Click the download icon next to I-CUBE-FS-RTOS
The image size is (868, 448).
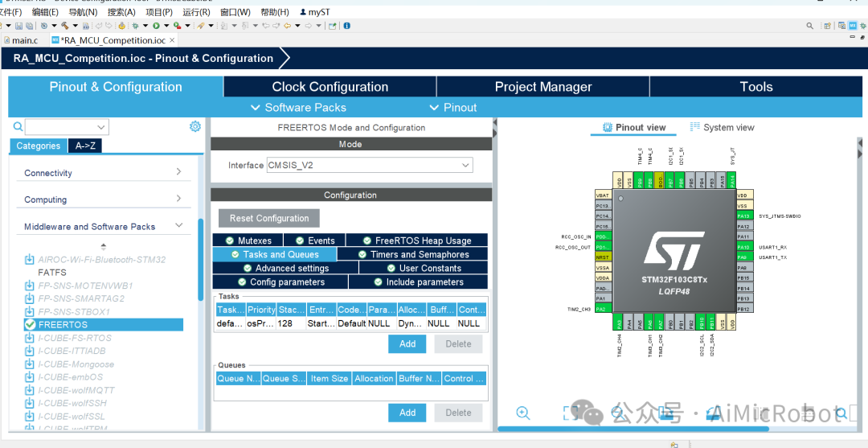click(30, 338)
